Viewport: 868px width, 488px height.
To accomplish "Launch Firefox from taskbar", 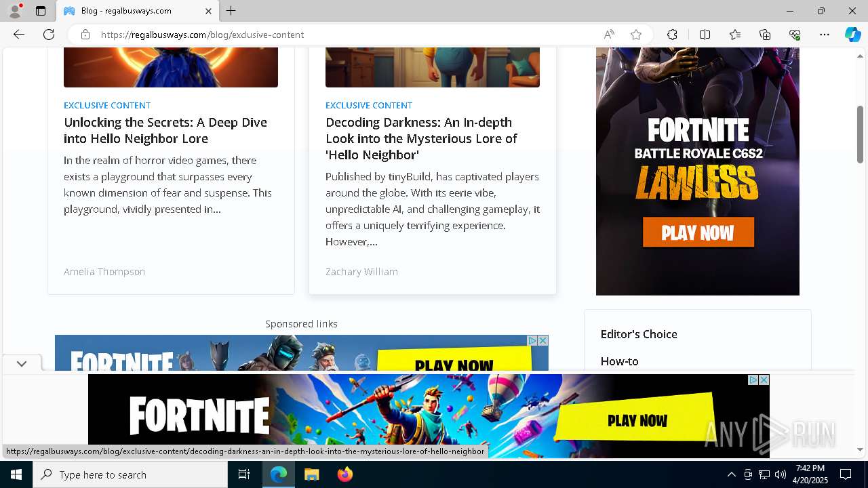I will (x=345, y=474).
